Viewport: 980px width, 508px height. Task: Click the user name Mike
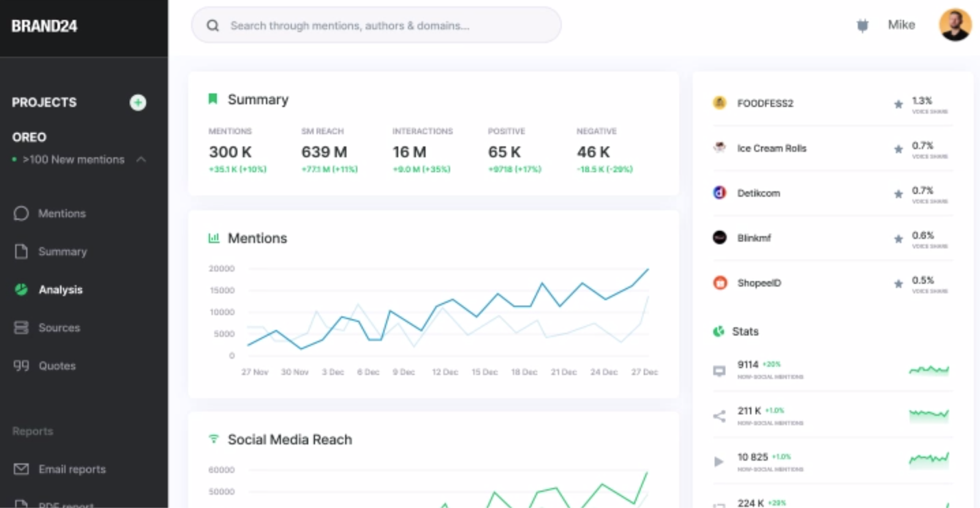point(901,24)
